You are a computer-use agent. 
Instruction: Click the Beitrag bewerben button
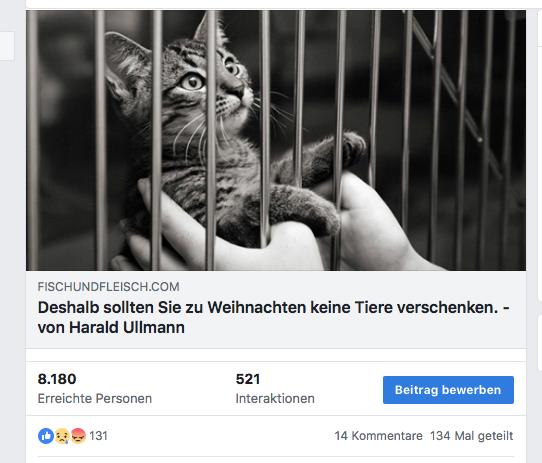(x=448, y=390)
